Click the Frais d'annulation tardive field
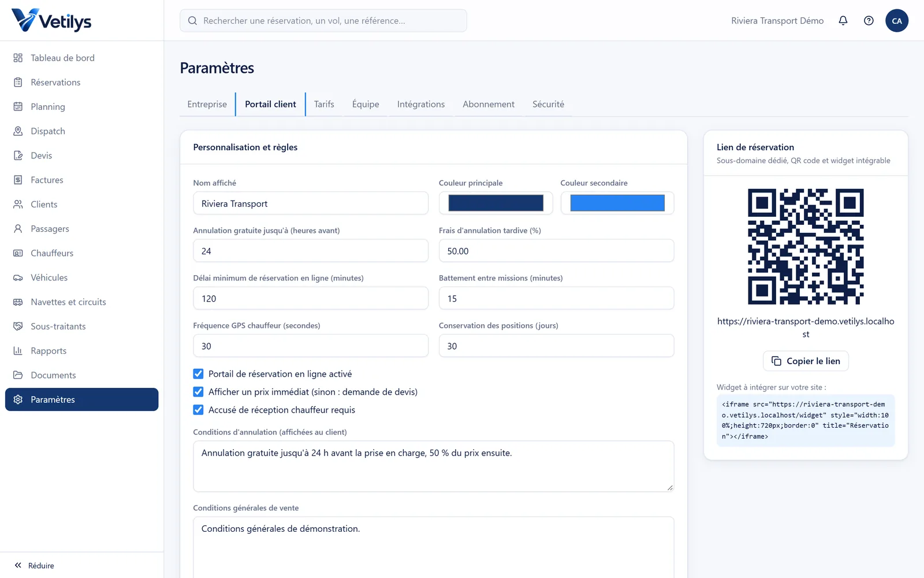 (557, 251)
